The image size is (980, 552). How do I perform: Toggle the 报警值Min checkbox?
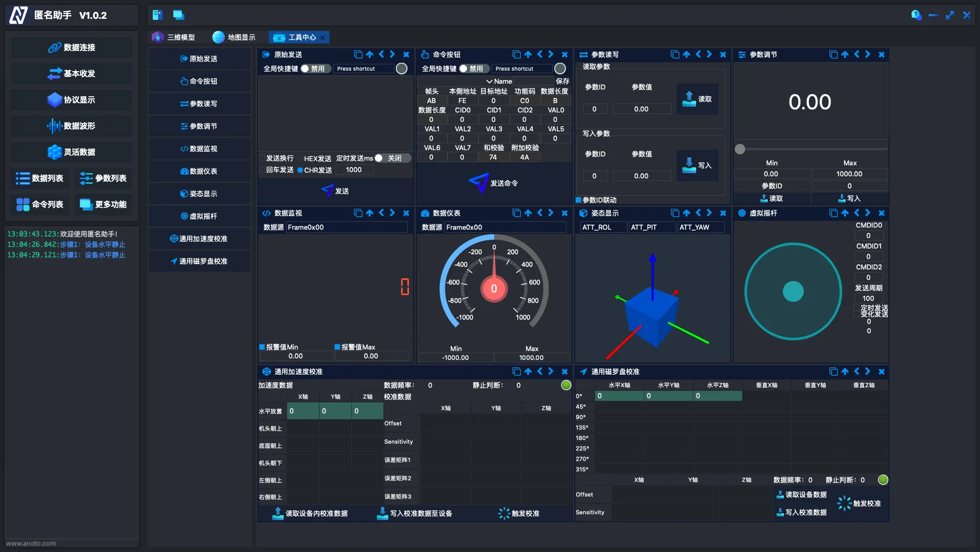[262, 347]
